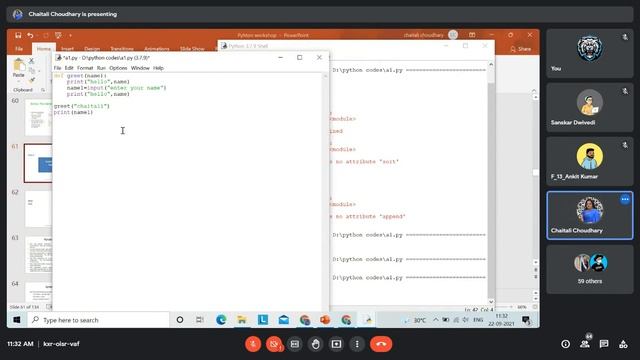Click ENG language indicator in tray

tap(478, 320)
